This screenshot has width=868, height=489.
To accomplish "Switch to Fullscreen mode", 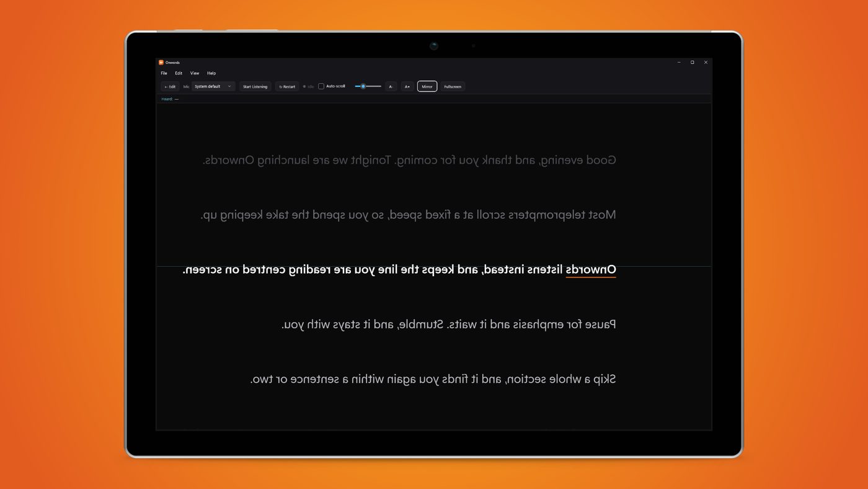I will click(x=453, y=86).
